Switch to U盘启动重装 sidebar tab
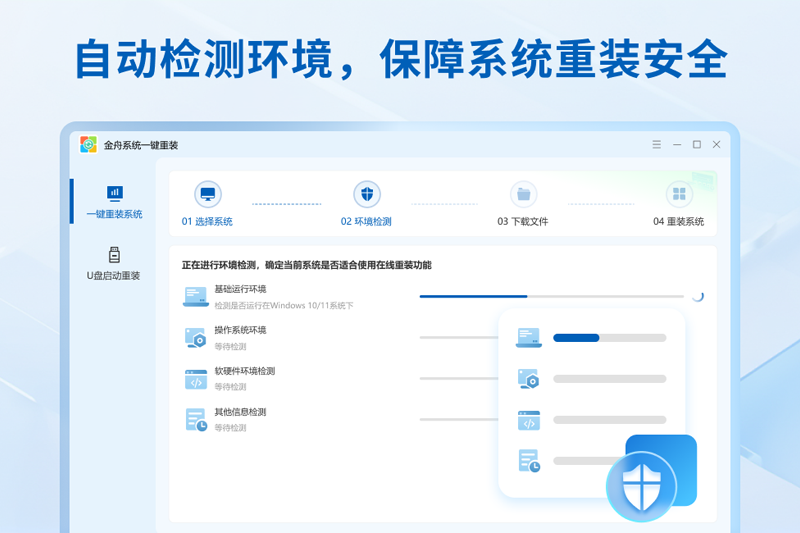 click(x=114, y=264)
